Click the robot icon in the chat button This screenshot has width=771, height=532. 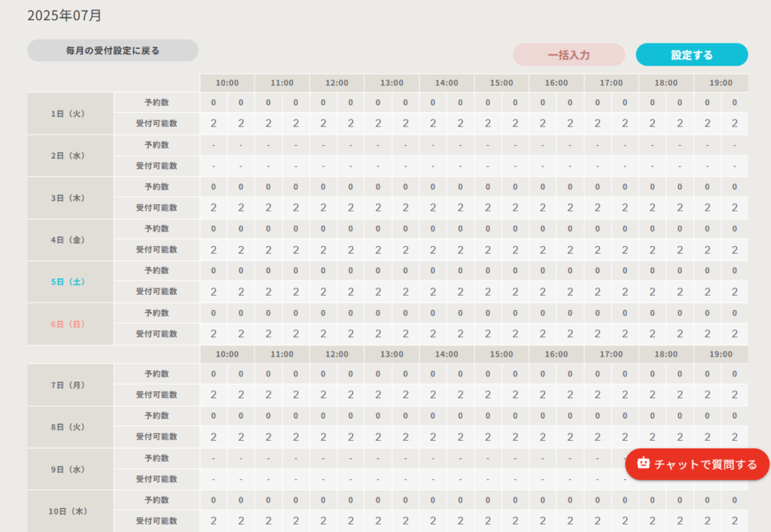click(643, 464)
